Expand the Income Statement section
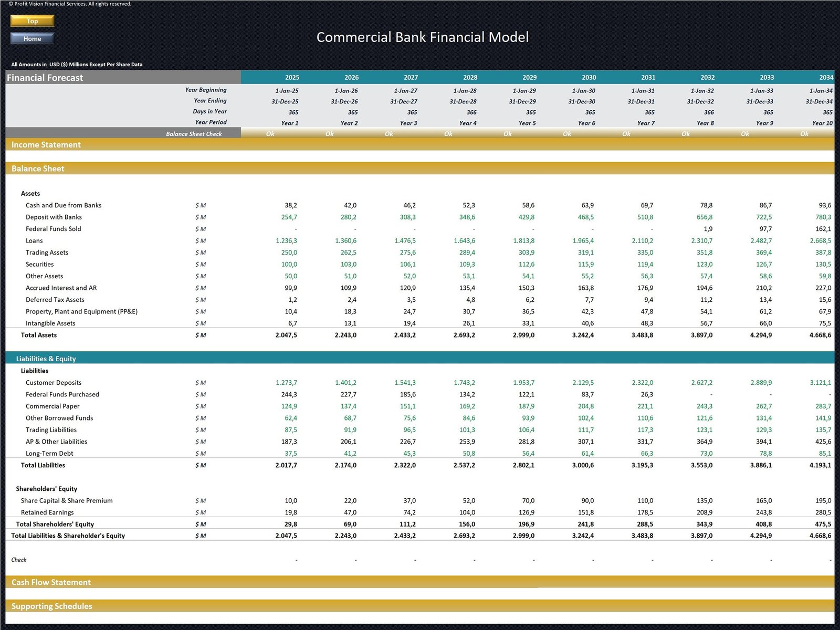Screen dimensions: 840x630 click(46, 145)
